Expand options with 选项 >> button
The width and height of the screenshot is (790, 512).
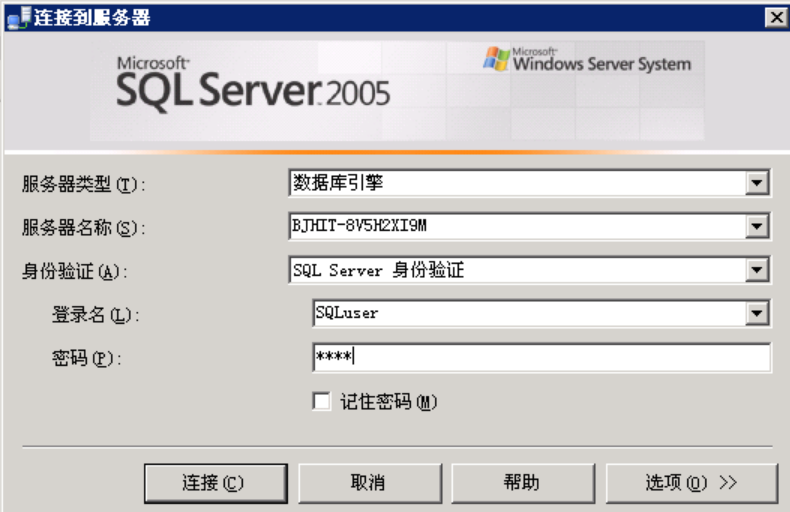pos(691,483)
